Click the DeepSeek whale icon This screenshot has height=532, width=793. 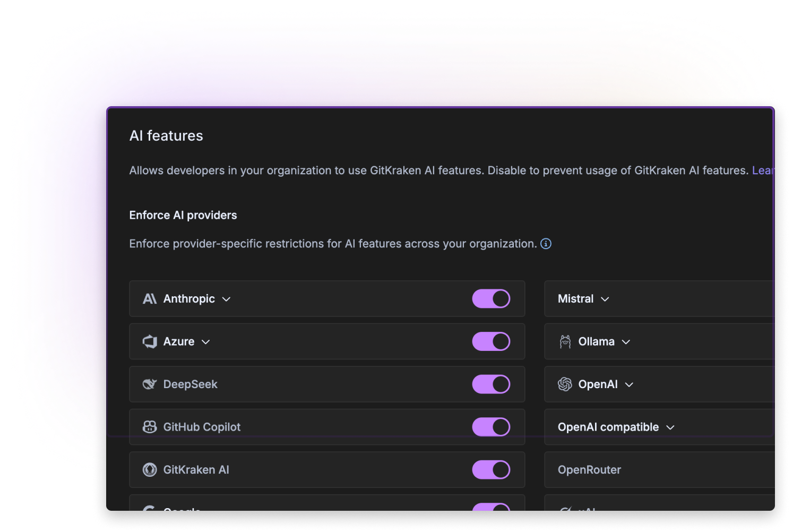coord(150,384)
